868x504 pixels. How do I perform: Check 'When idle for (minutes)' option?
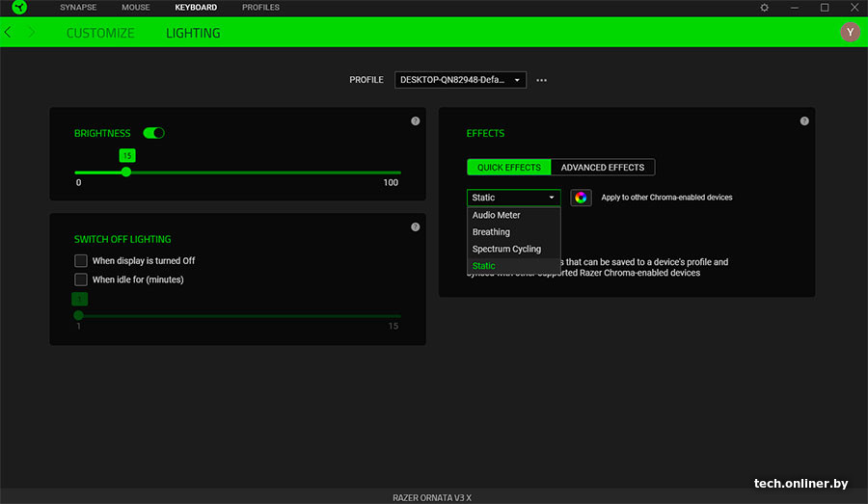81,280
